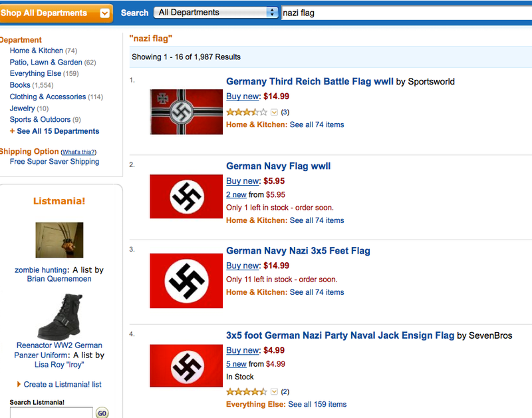Click the Search Listmania input field

51,413
